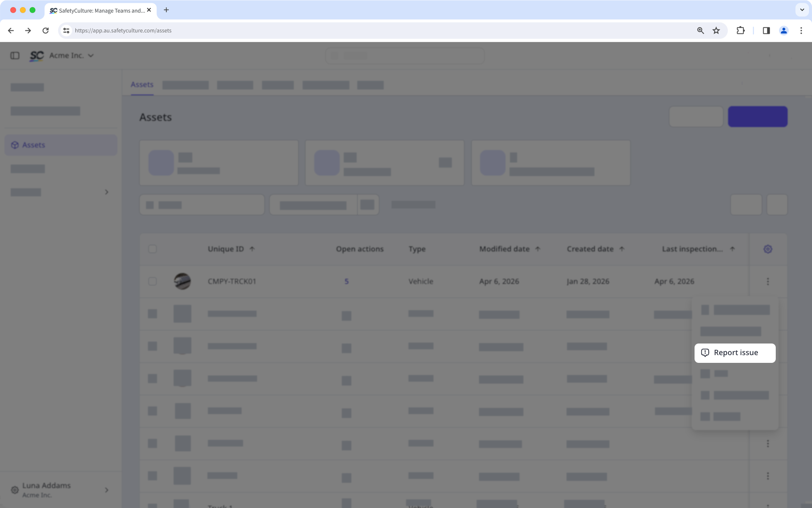812x508 pixels.
Task: Open the 5 open actions link
Action: pos(347,282)
